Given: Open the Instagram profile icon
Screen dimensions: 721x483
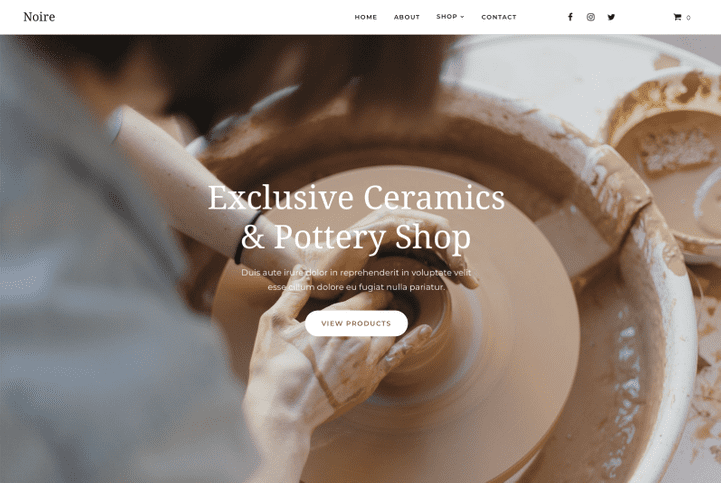Looking at the screenshot, I should coord(591,17).
